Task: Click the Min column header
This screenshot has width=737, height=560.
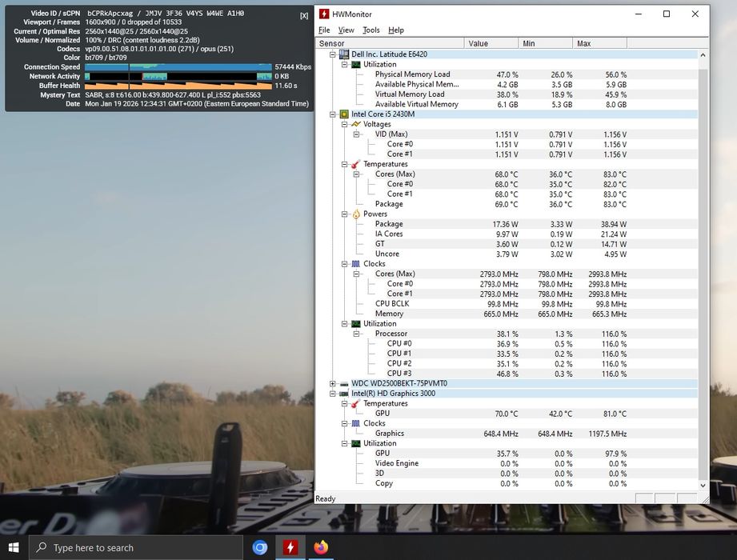Action: (x=546, y=43)
